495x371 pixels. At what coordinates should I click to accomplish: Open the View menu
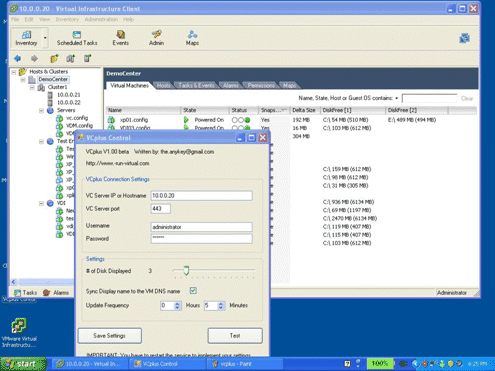pos(44,19)
